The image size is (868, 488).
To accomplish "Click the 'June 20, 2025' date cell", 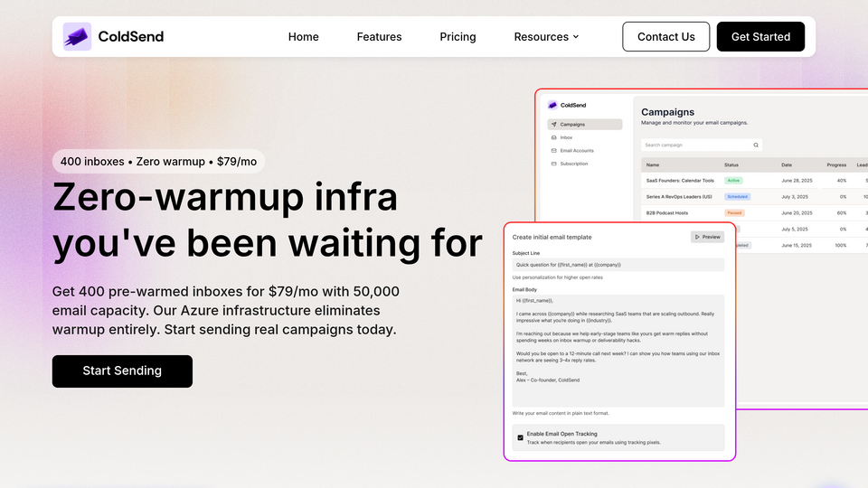I will click(797, 213).
